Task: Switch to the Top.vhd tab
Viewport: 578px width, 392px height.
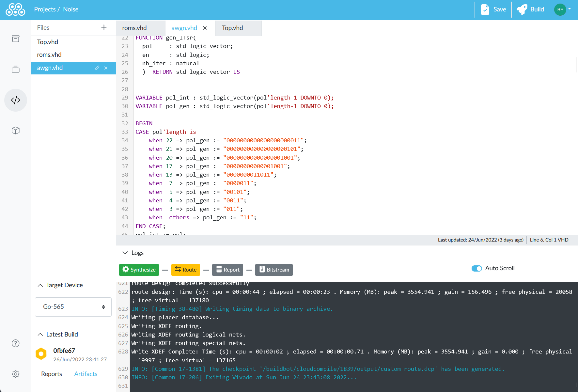Action: coord(232,28)
